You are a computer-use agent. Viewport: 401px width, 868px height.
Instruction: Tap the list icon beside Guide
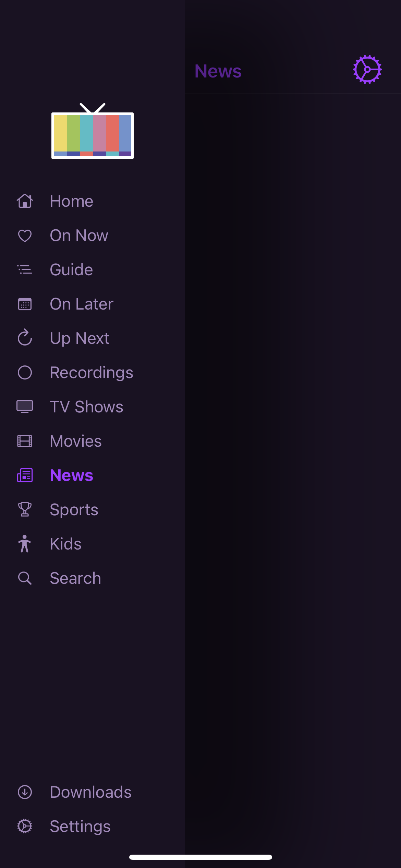tap(25, 270)
